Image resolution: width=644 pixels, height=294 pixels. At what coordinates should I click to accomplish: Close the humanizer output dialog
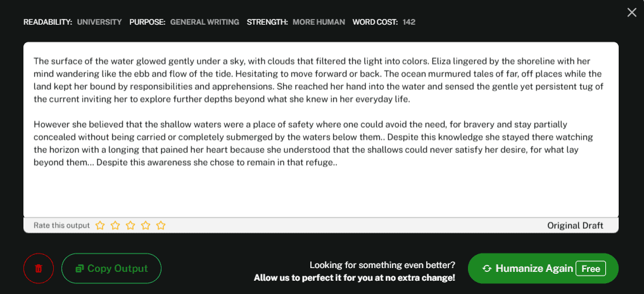631,13
